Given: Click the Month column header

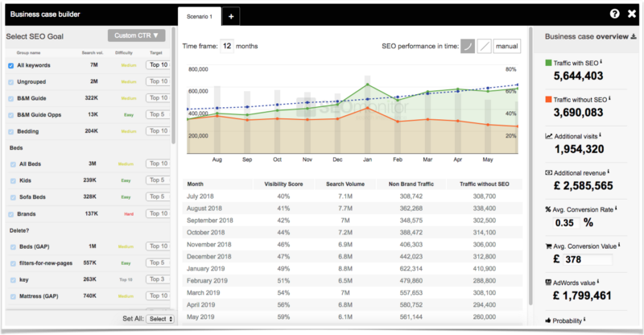Looking at the screenshot, I should 217,184.
